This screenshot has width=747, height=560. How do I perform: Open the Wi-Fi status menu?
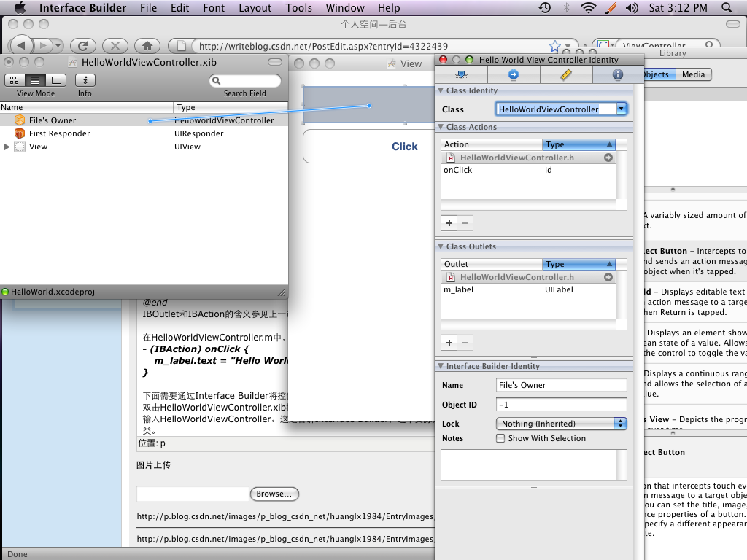[589, 7]
